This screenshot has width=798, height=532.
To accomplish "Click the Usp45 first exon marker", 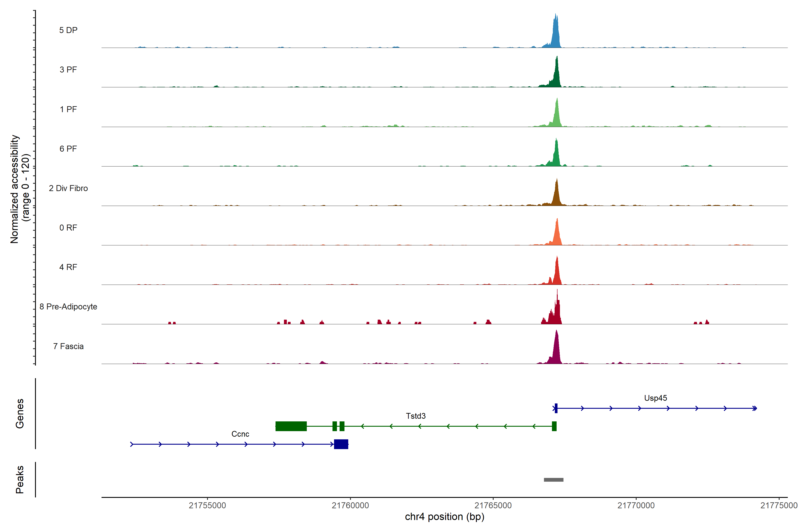I will pyautogui.click(x=556, y=408).
